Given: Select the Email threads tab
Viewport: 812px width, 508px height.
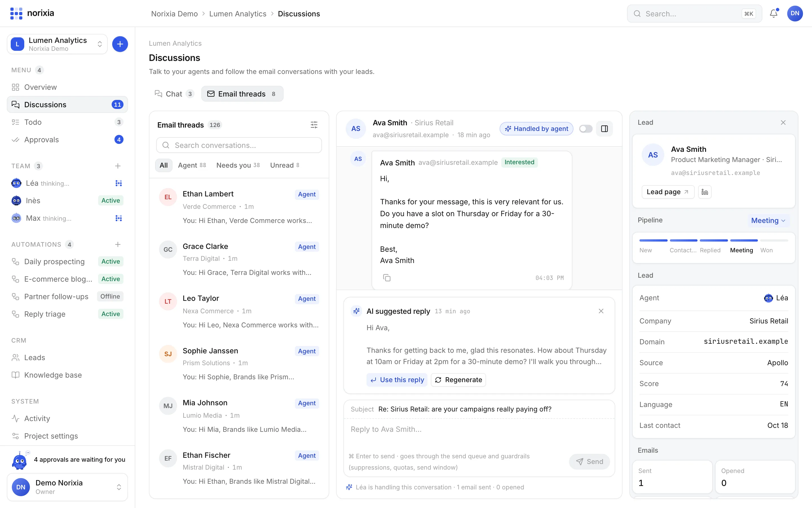Looking at the screenshot, I should pyautogui.click(x=242, y=94).
